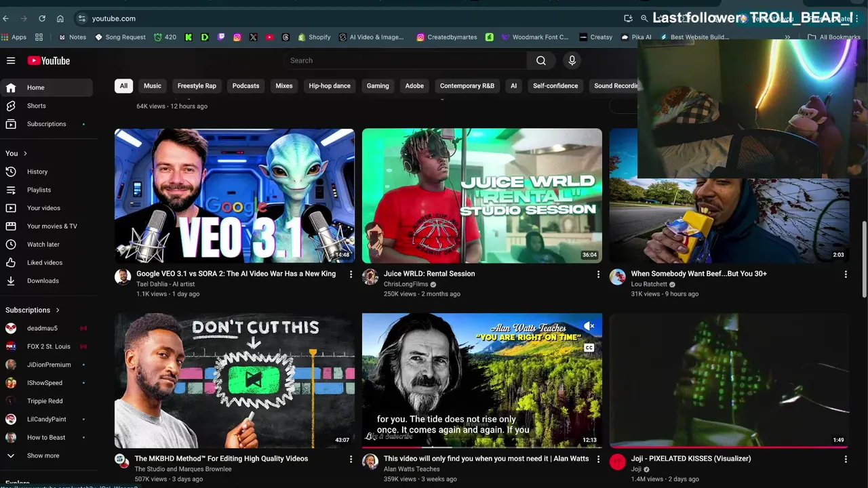Seek in the Alan Watts preview progress bar

point(481,447)
